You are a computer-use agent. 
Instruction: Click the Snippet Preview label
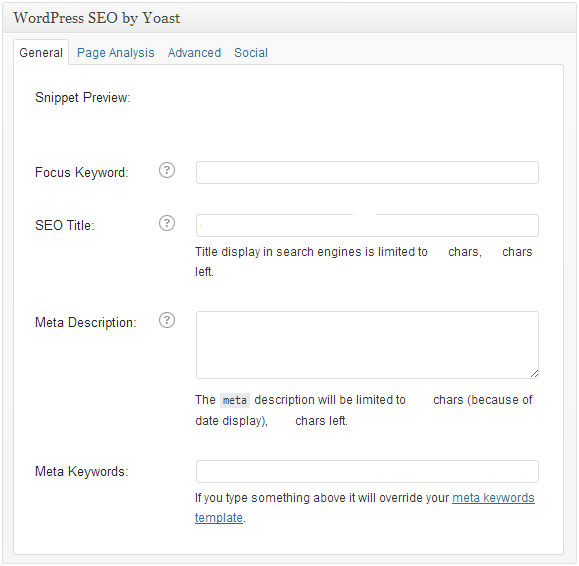(x=83, y=97)
